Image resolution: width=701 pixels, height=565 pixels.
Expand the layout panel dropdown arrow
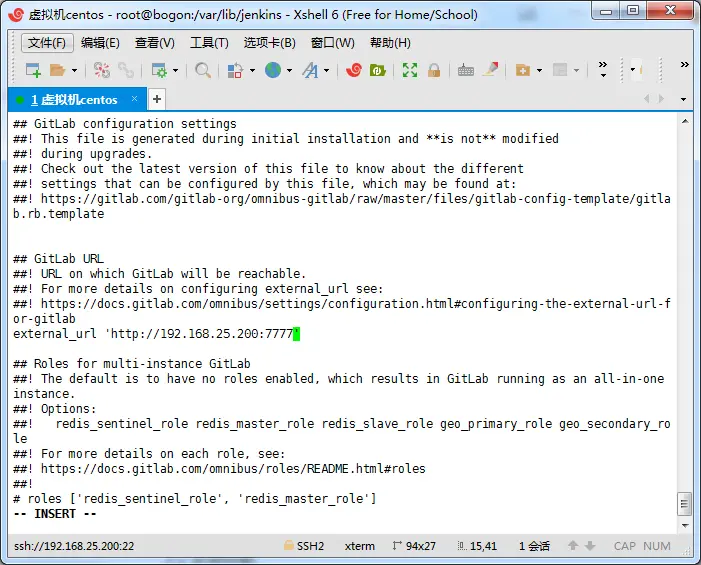[576, 70]
